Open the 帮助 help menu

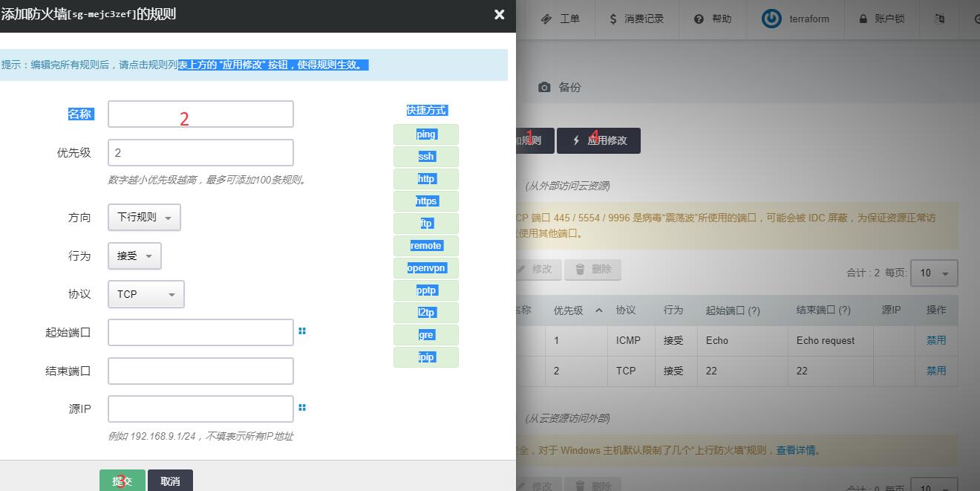713,19
